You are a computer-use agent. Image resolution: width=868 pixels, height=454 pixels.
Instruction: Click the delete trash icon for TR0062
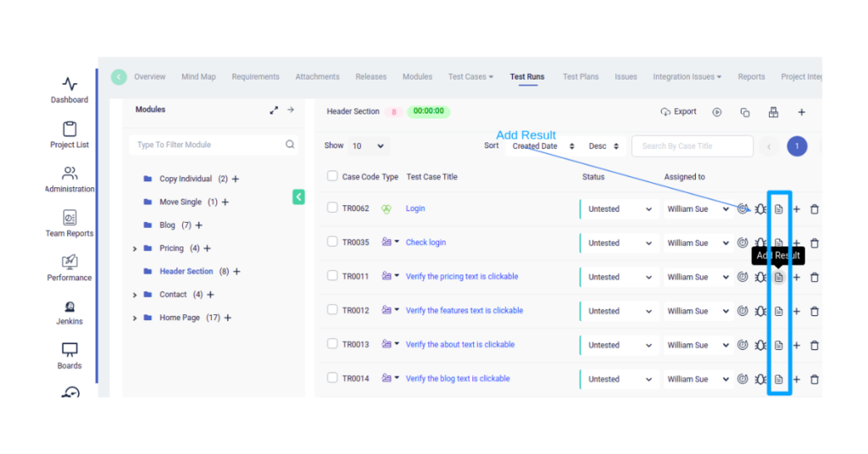coord(815,209)
